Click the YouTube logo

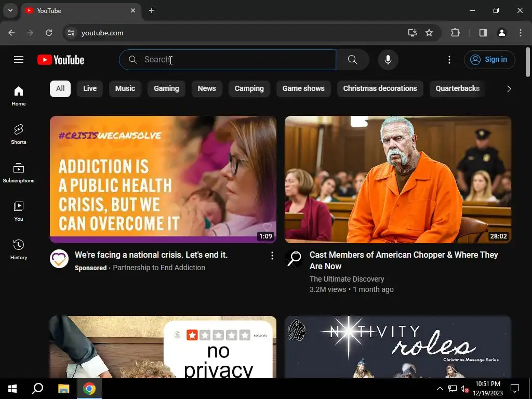61,60
